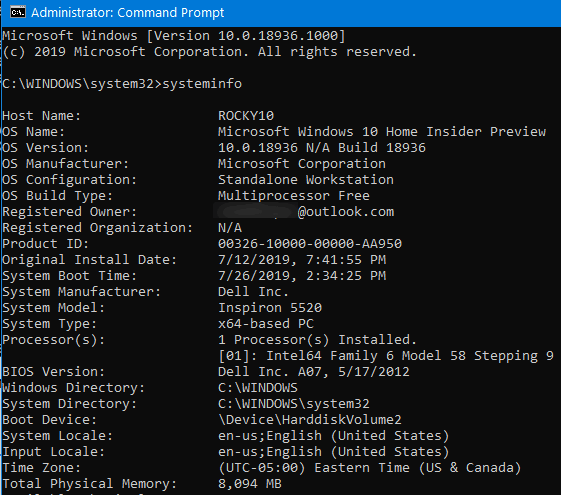Click the '1 Processor(s) Installed.' text
This screenshot has height=495, width=561.
pos(317,340)
